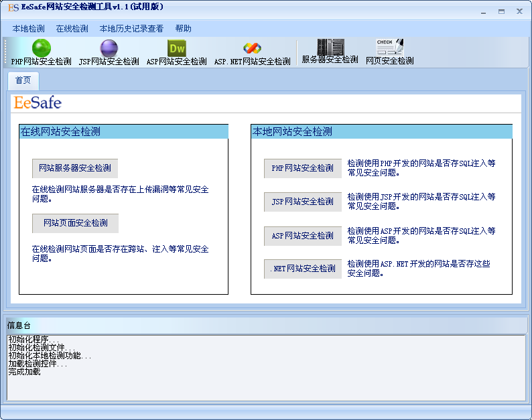The width and height of the screenshot is (532, 420).
Task: Close the EeSafe window
Action: (519, 11)
